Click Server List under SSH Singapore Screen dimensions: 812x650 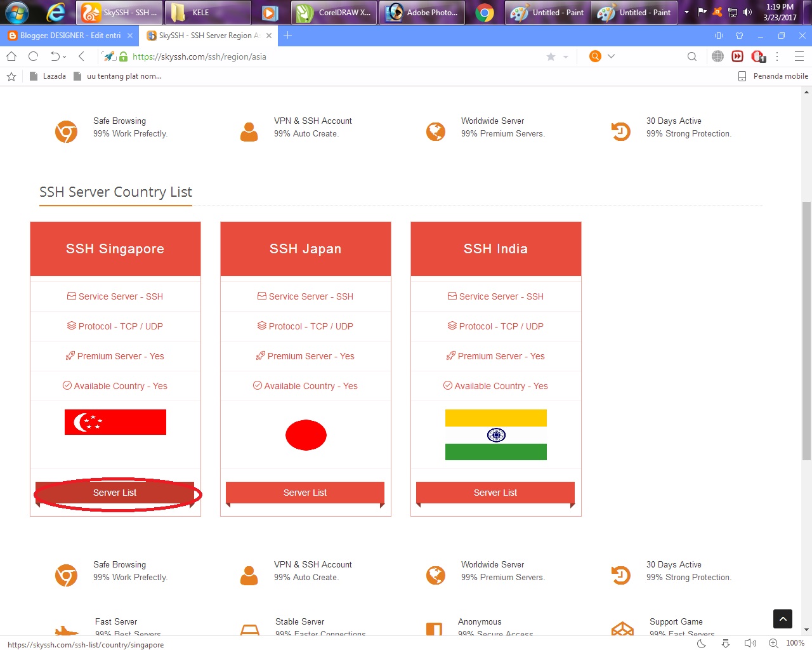(115, 493)
